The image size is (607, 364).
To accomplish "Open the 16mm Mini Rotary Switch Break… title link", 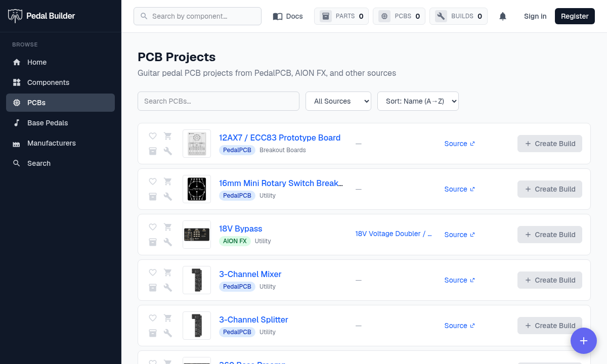I will [x=281, y=183].
